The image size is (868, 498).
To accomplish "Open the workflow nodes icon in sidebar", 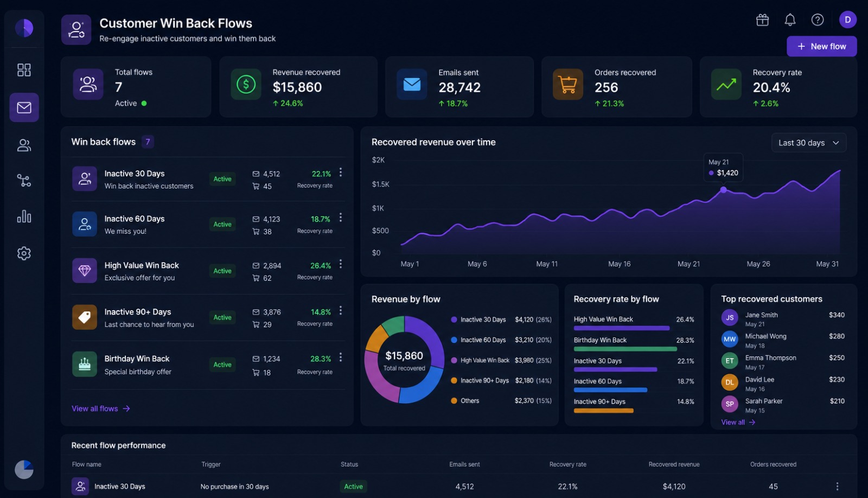I will (x=24, y=180).
